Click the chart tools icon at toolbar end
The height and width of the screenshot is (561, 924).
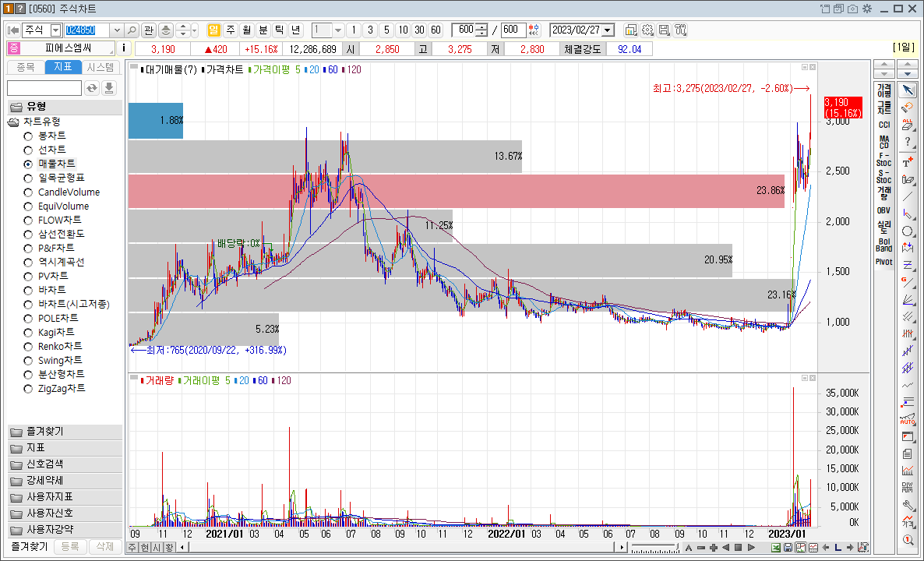click(x=681, y=30)
